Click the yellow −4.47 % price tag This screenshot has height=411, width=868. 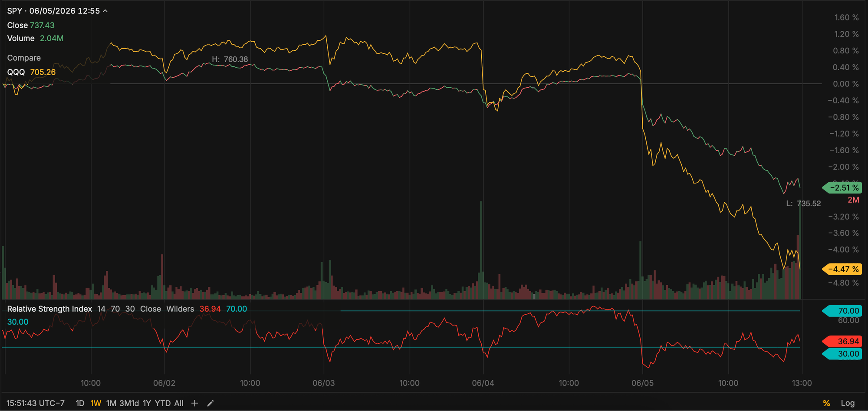pos(842,269)
